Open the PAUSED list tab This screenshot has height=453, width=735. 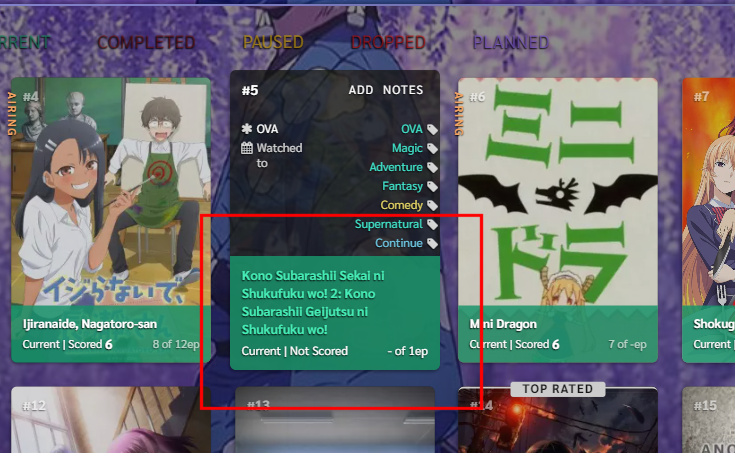273,42
